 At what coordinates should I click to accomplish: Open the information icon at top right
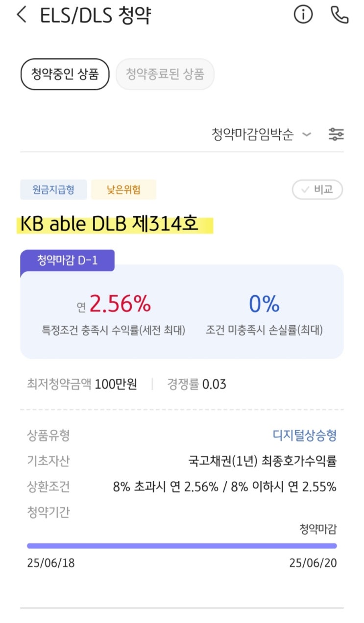(x=303, y=15)
